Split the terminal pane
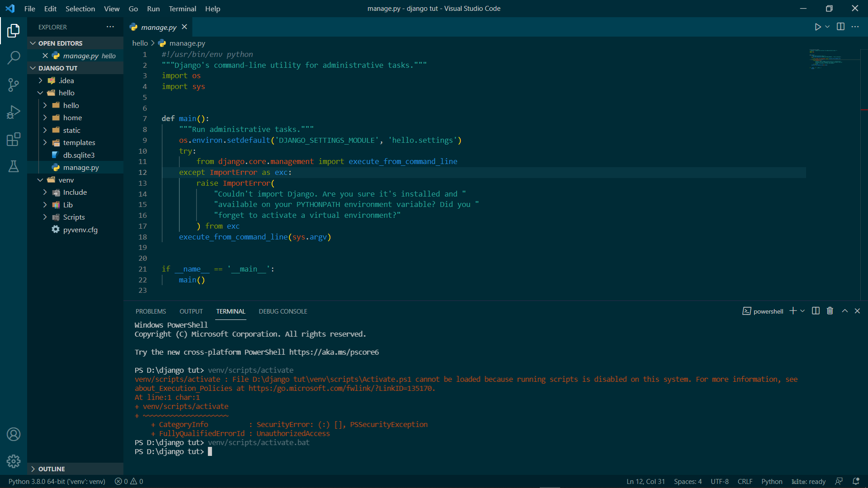Image resolution: width=868 pixels, height=488 pixels. tap(816, 311)
